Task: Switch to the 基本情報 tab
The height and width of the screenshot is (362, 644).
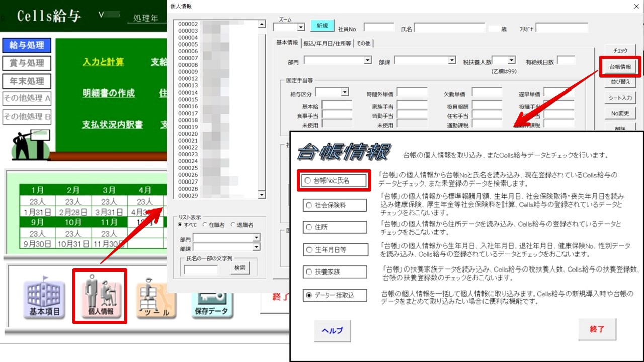Action: point(287,43)
